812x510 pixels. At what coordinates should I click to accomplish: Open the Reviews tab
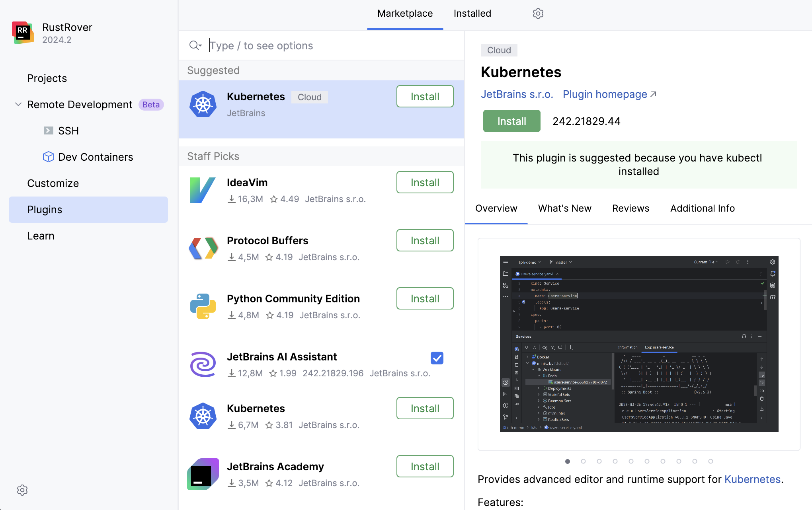pyautogui.click(x=630, y=208)
